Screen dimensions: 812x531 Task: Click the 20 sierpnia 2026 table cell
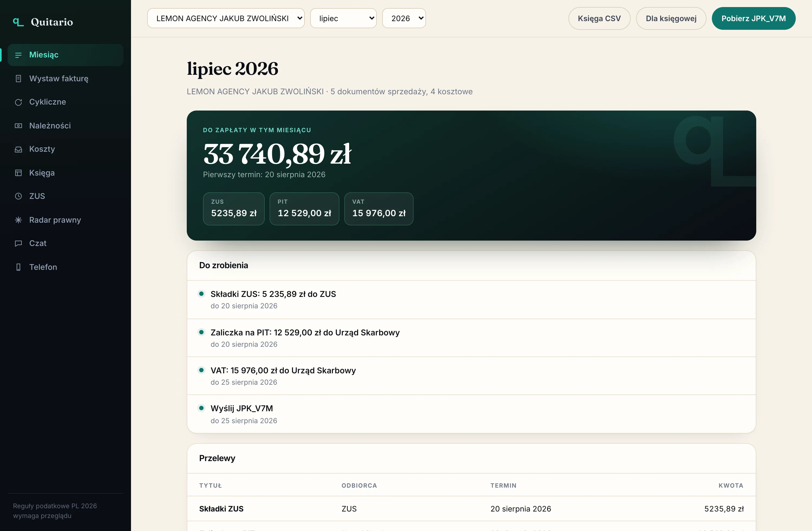click(x=521, y=509)
